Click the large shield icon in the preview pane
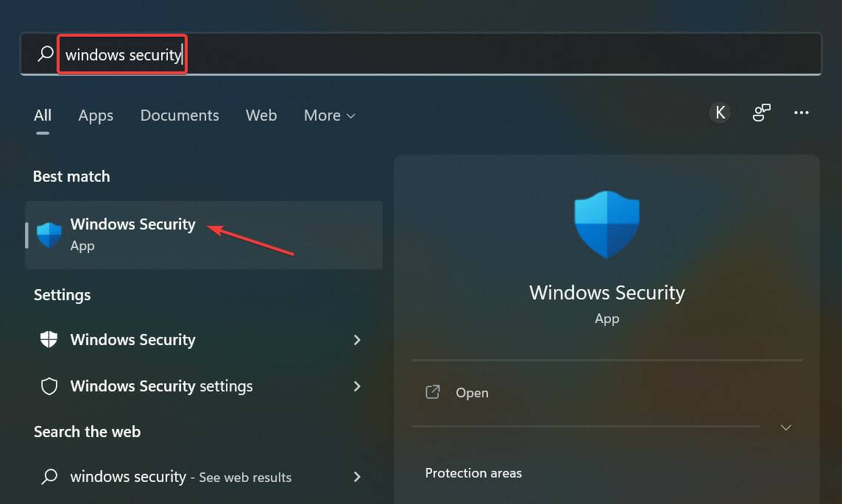The width and height of the screenshot is (842, 504). click(606, 224)
